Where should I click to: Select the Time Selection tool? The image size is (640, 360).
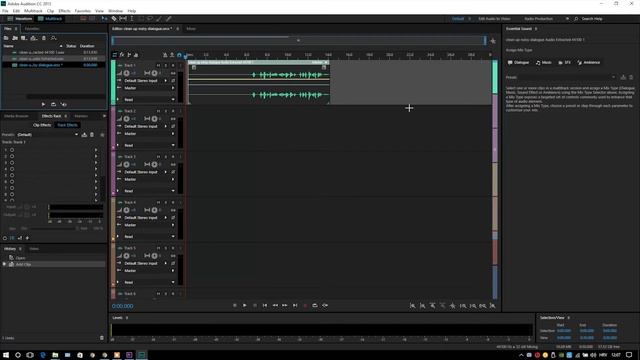132,19
